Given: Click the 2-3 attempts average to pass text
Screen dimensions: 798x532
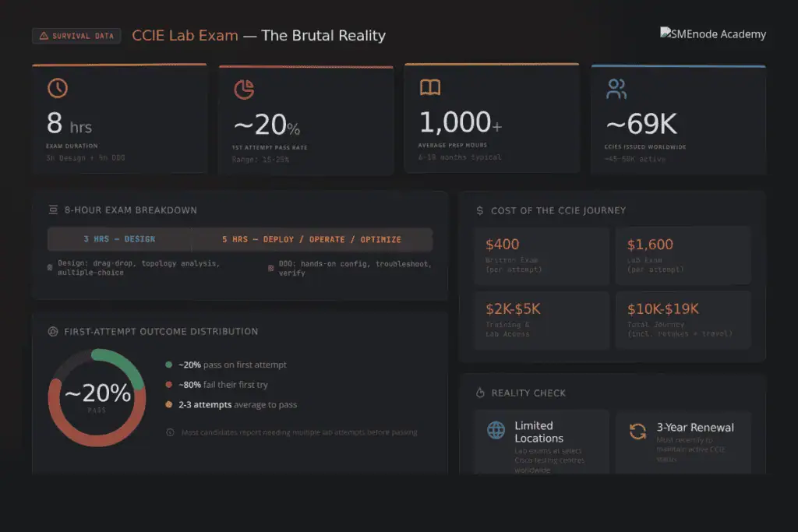Looking at the screenshot, I should [238, 405].
